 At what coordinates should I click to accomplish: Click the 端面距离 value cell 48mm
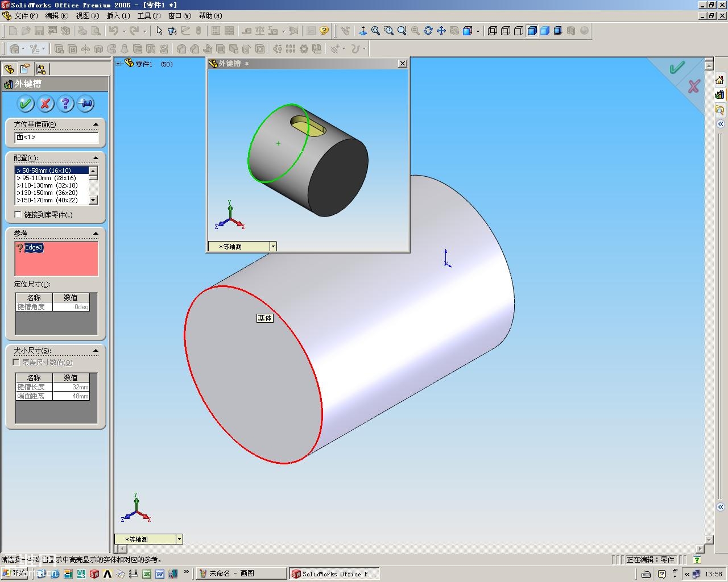71,396
